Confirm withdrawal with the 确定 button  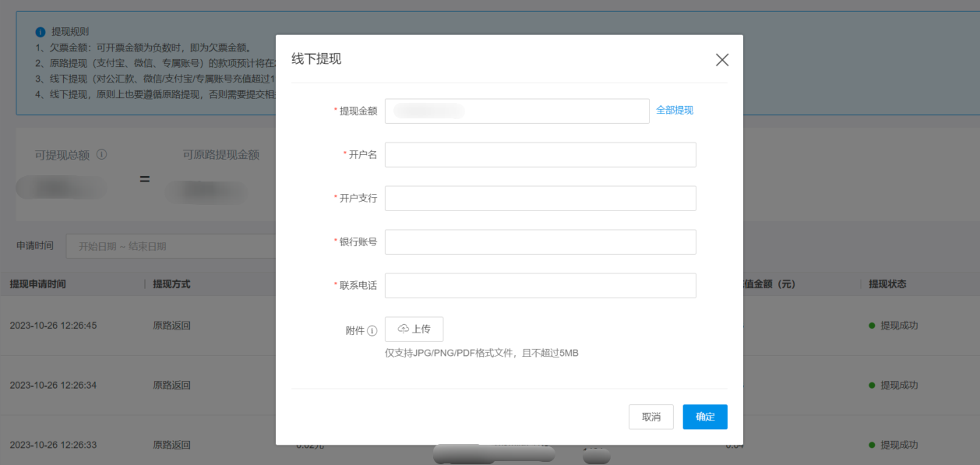pyautogui.click(x=704, y=417)
